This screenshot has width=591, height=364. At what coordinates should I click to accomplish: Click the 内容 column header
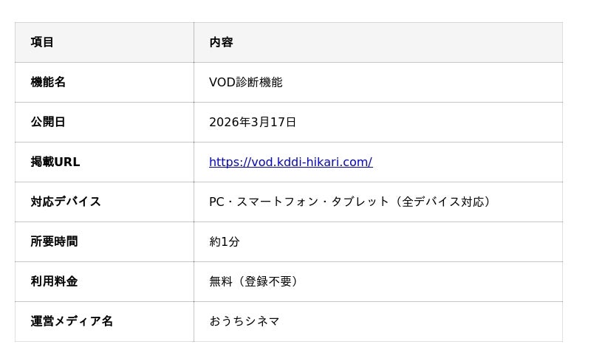221,42
